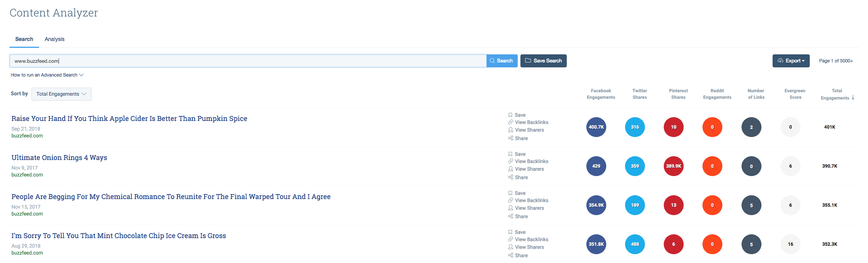Open the Mint Chocolate Chip Ice Cream article

pyautogui.click(x=119, y=236)
